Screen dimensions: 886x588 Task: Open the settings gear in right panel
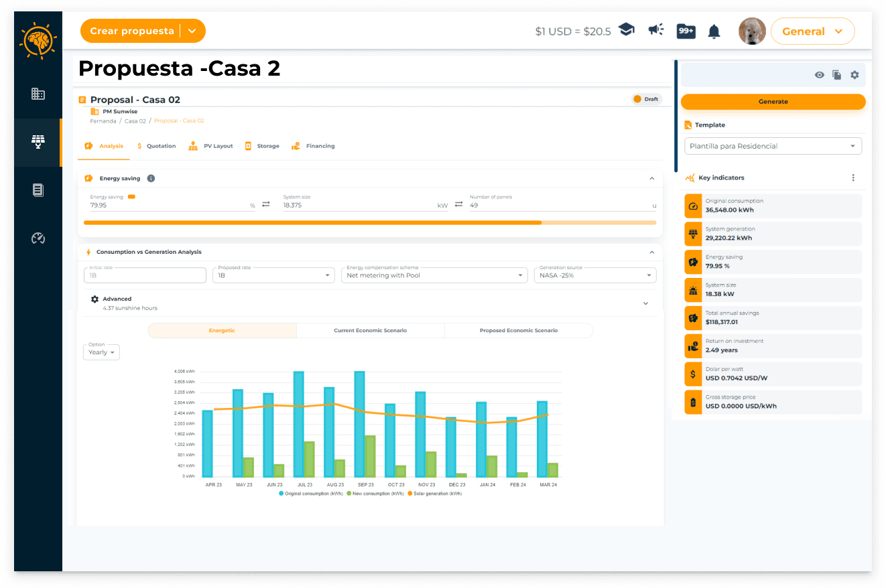(855, 75)
